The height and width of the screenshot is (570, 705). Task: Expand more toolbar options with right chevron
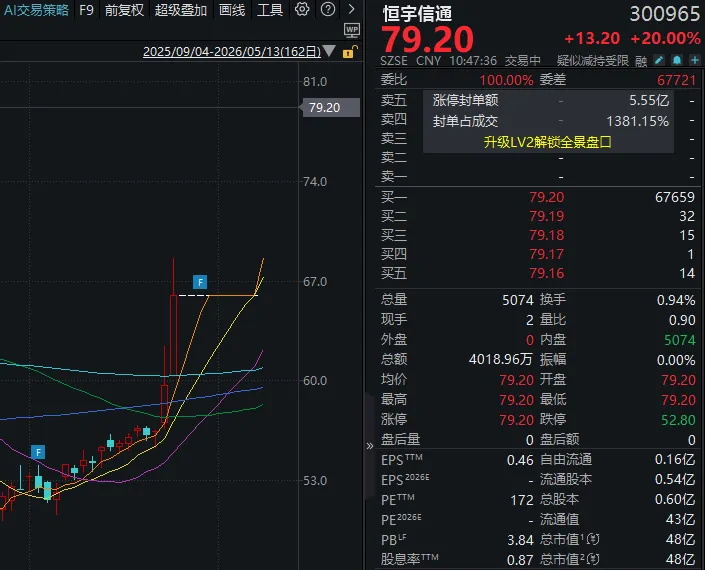[x=352, y=9]
